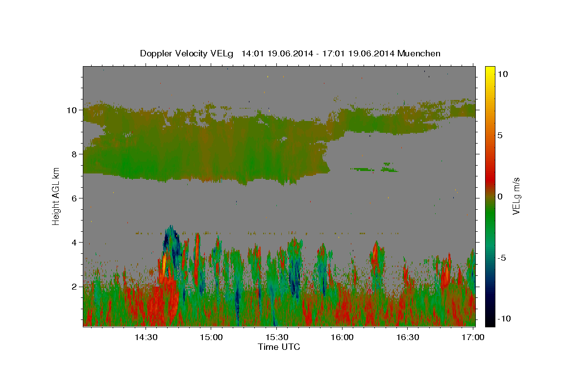Click the yellow-orange updraft streak near 14:38

click(164, 265)
